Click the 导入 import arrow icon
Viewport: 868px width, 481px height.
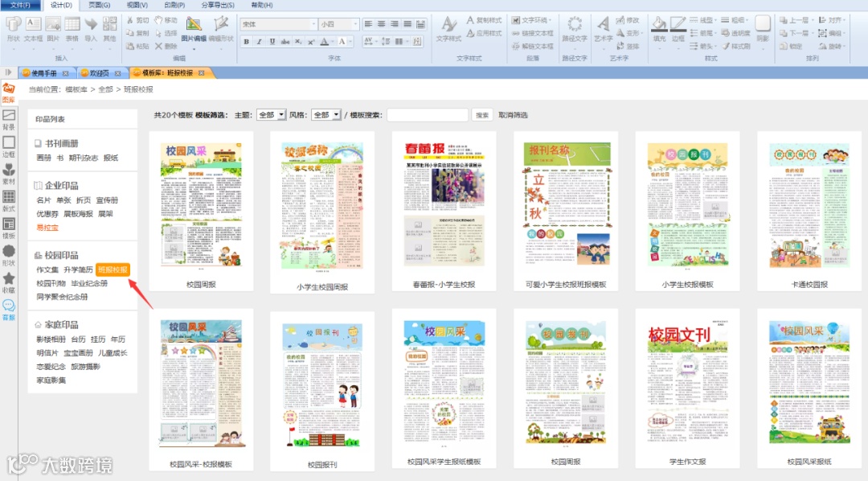91,30
